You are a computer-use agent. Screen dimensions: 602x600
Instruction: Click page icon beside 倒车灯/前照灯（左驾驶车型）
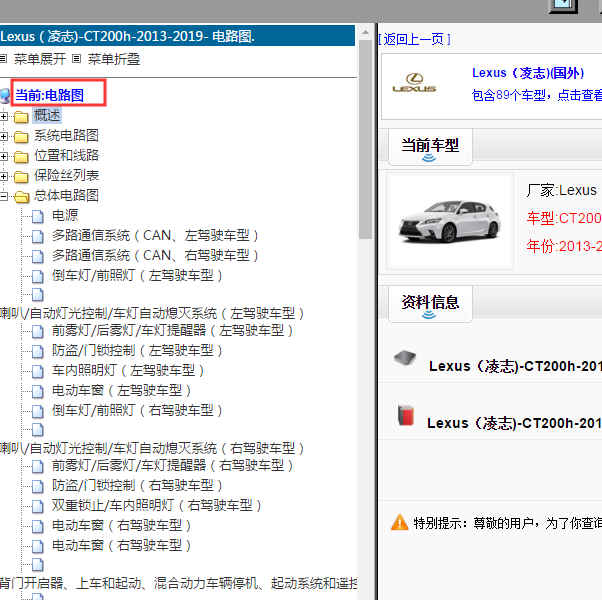point(37,276)
